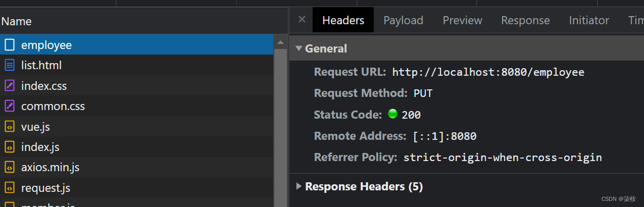The height and width of the screenshot is (207, 644).
Task: Switch to the Payload tab
Action: click(403, 20)
